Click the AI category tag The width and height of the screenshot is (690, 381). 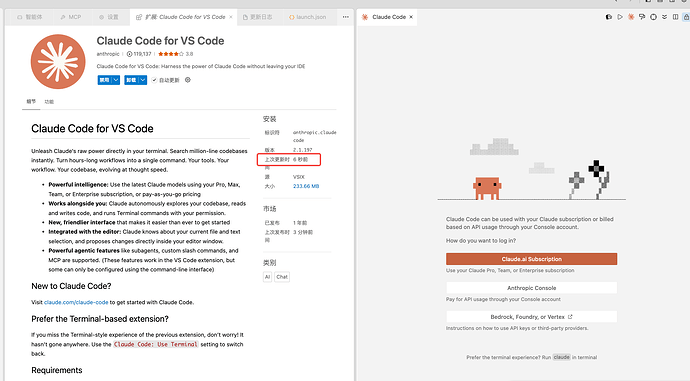click(x=267, y=277)
